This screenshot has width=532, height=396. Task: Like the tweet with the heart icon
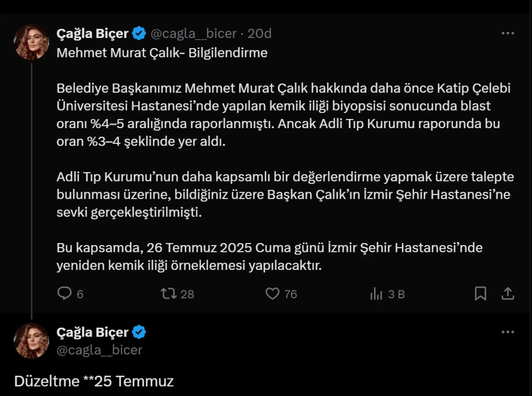point(272,294)
